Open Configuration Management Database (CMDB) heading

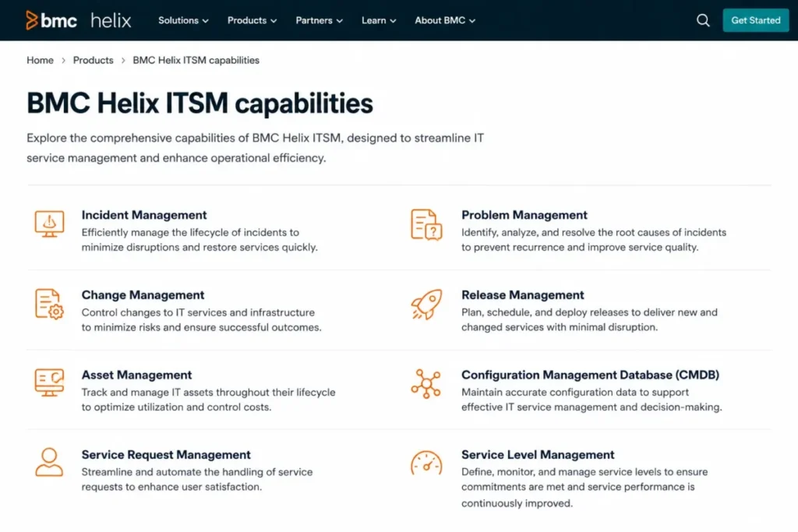tap(591, 375)
